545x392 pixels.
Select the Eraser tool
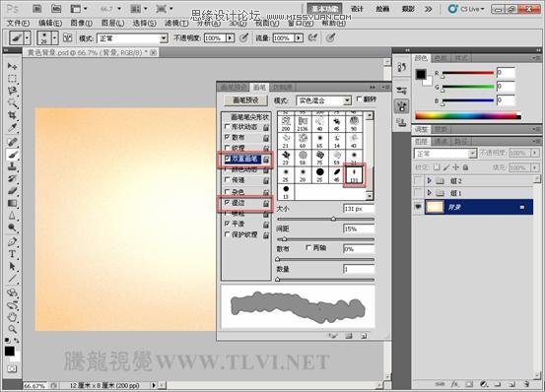pos(12,191)
